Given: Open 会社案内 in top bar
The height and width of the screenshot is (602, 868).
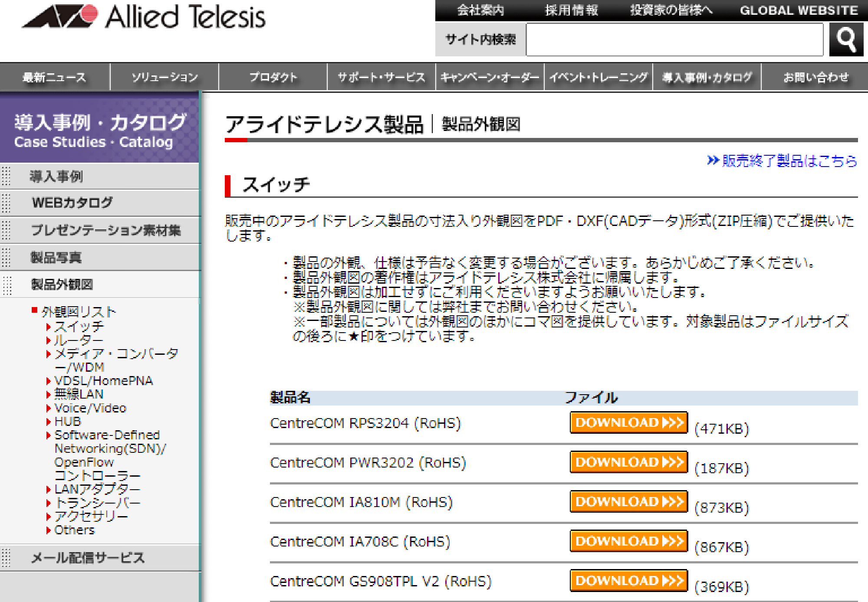Looking at the screenshot, I should point(480,10).
